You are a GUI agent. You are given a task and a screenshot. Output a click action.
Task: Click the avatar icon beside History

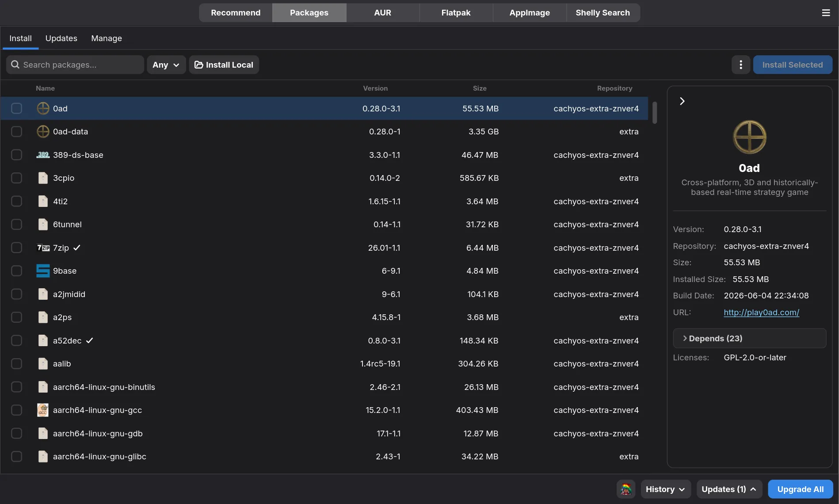(626, 489)
